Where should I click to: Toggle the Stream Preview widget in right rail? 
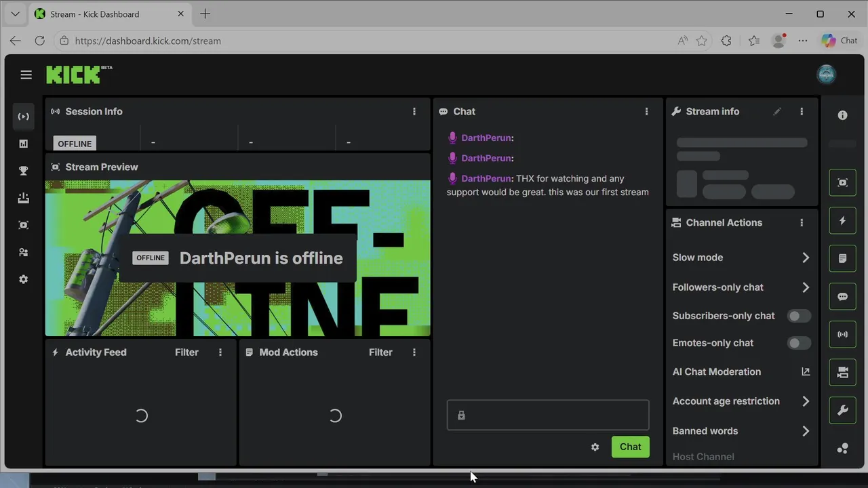(x=842, y=183)
